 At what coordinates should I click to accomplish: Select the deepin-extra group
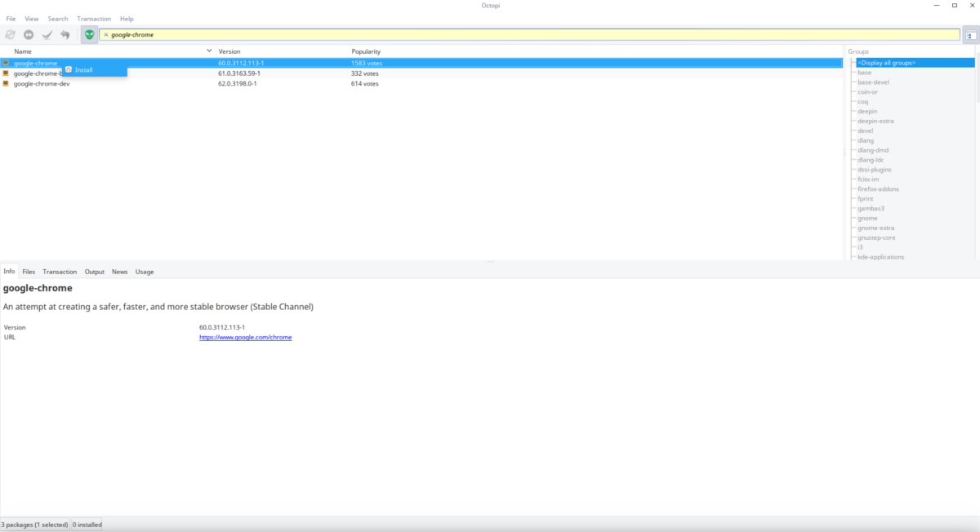point(875,121)
